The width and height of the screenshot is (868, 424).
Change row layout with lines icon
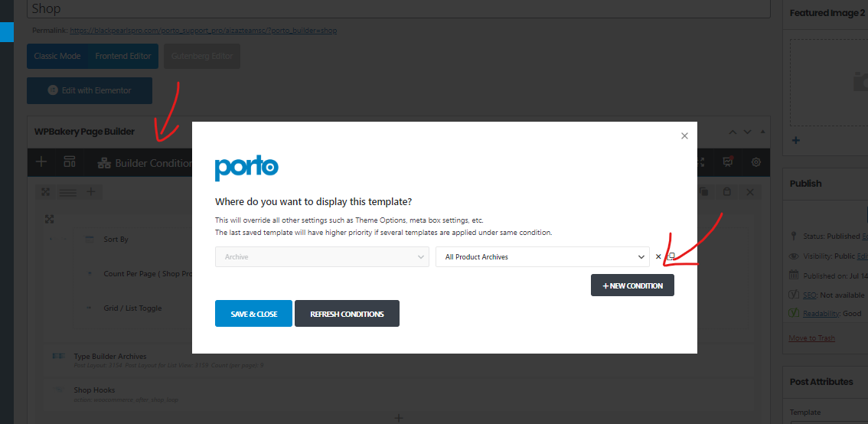point(68,192)
